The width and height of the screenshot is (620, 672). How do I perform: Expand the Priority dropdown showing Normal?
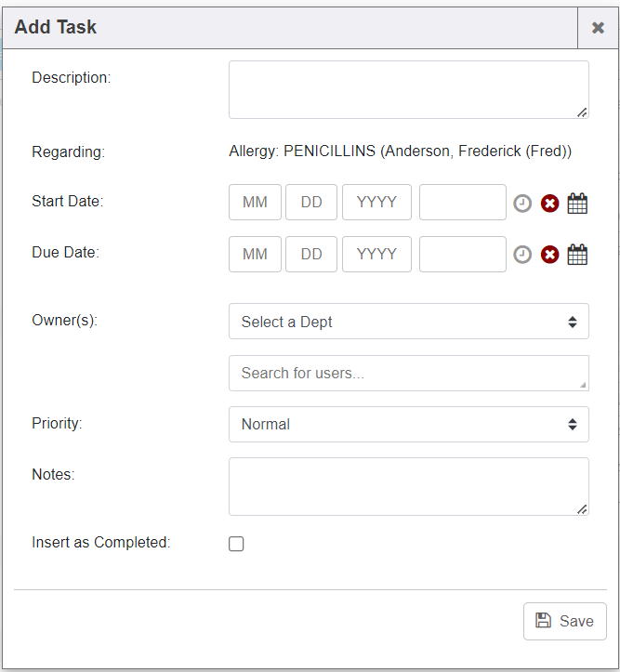pyautogui.click(x=408, y=424)
